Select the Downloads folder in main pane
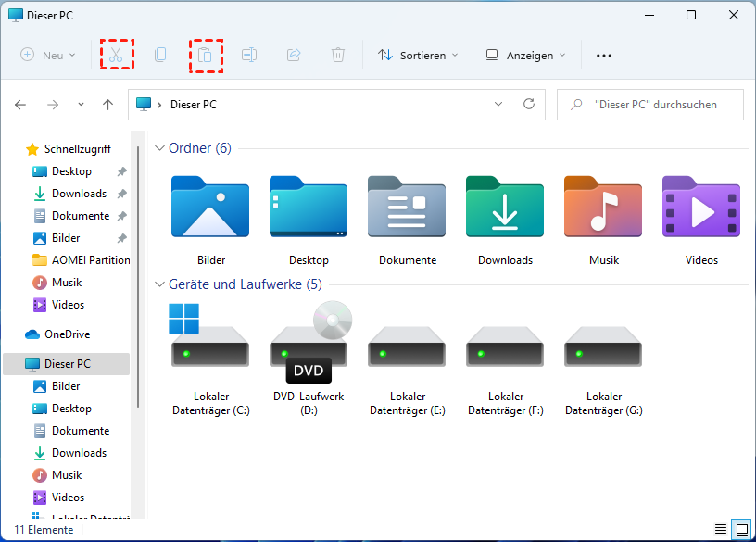 505,221
